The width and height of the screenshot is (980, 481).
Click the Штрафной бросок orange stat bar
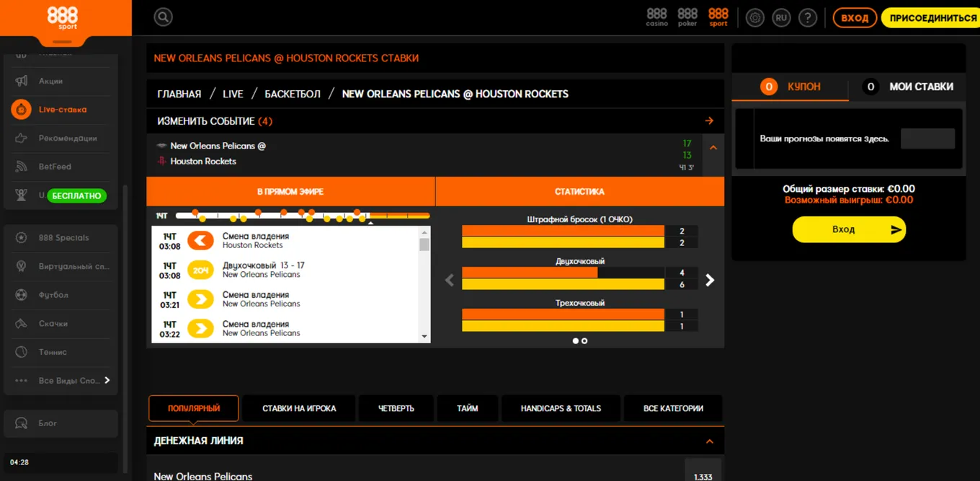coord(563,231)
